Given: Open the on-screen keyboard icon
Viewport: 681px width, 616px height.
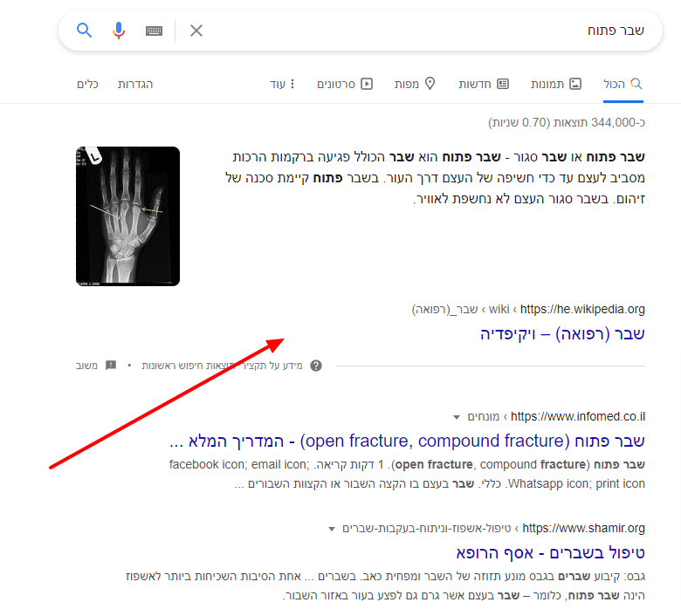Looking at the screenshot, I should [x=155, y=31].
